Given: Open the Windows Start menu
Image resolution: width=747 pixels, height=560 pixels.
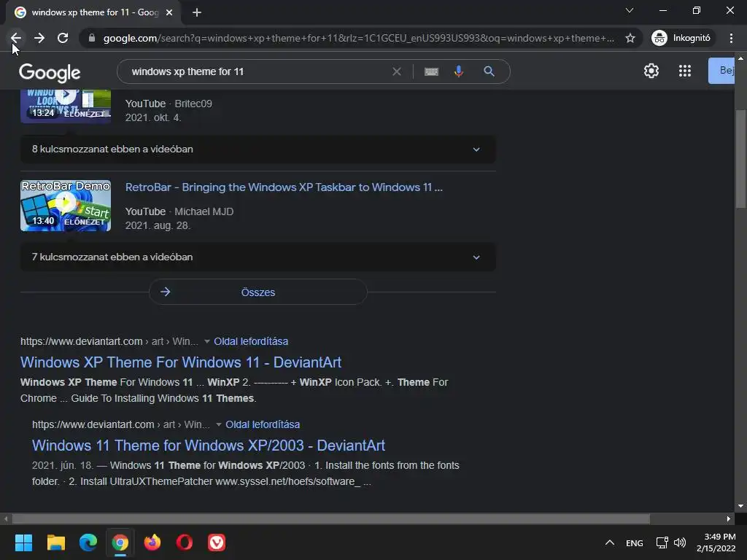Looking at the screenshot, I should [x=23, y=542].
